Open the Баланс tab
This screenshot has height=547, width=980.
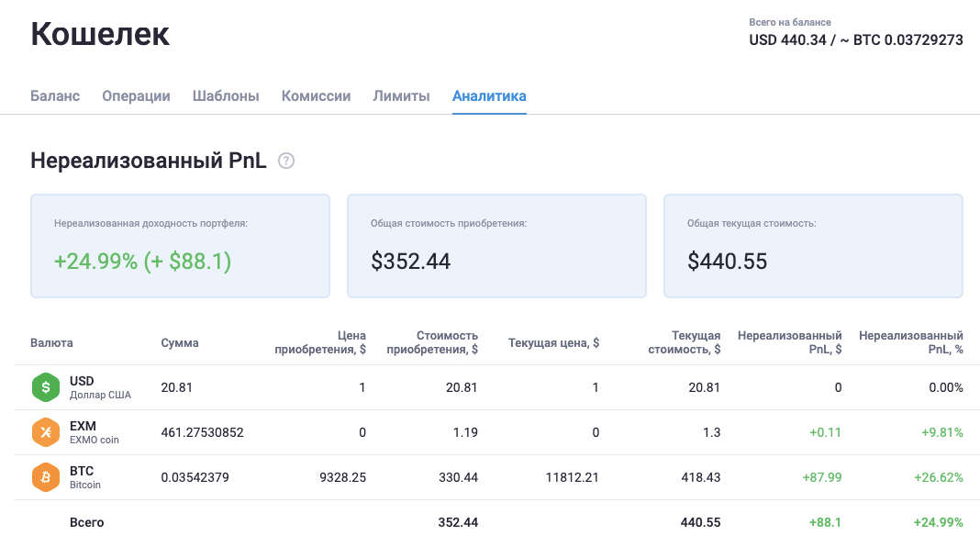coord(55,95)
